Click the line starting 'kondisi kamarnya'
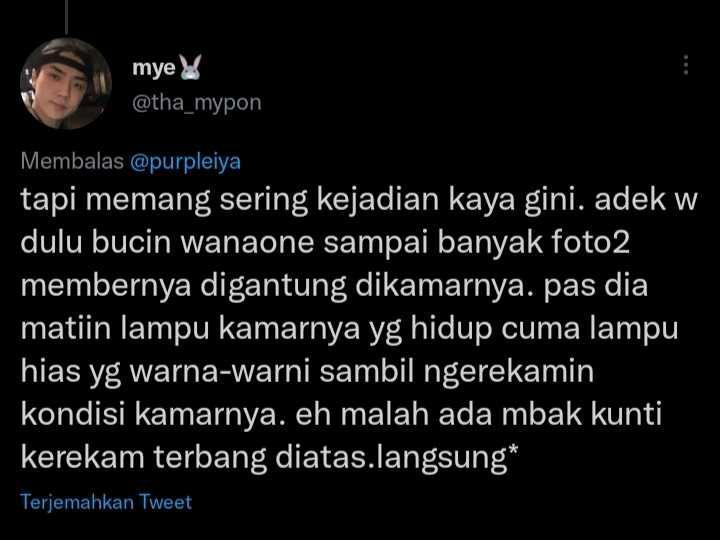720x540 pixels. [x=341, y=415]
